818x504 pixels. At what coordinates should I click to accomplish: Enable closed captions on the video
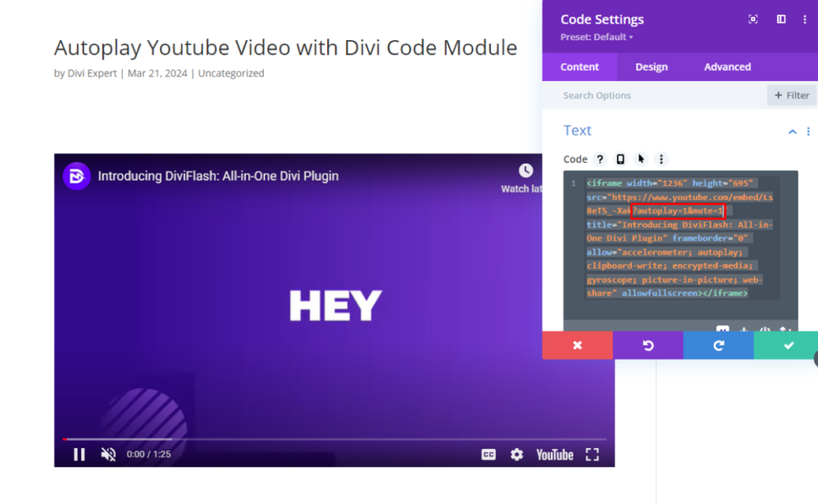pos(488,455)
